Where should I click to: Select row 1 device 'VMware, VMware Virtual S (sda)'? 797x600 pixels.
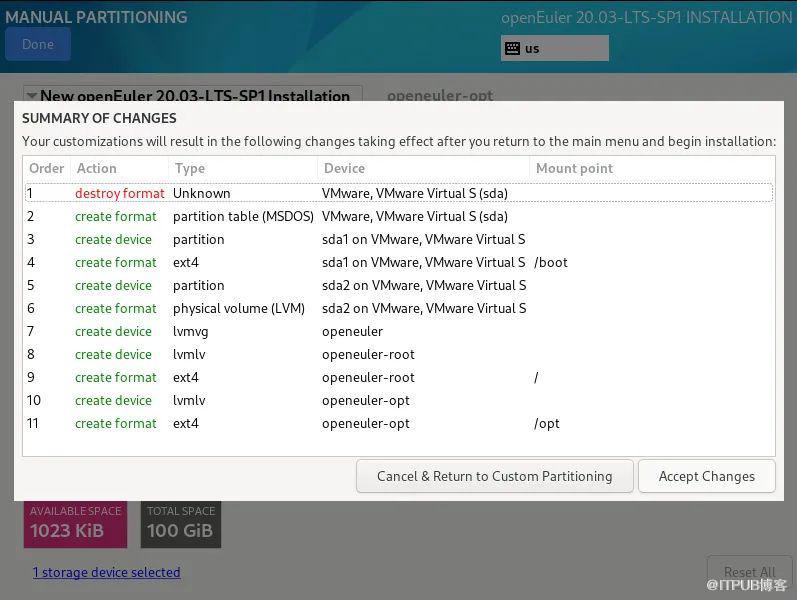point(415,193)
